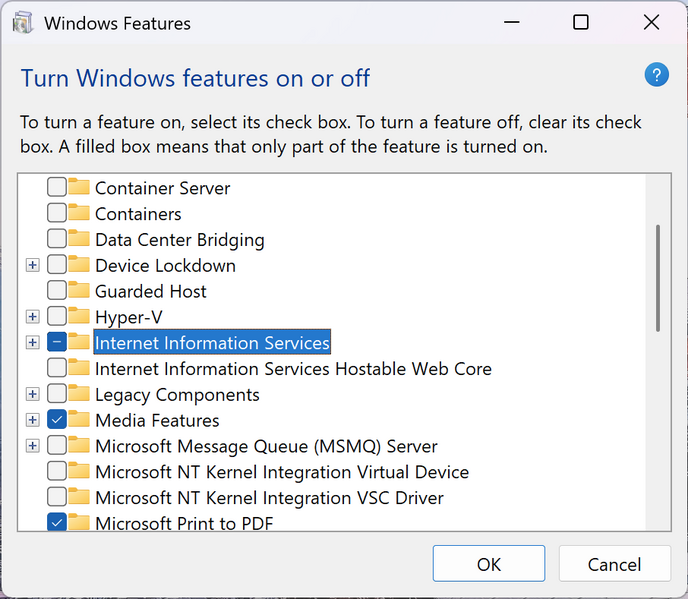Select the Device Lockdown label
The image size is (688, 599).
[x=165, y=265]
